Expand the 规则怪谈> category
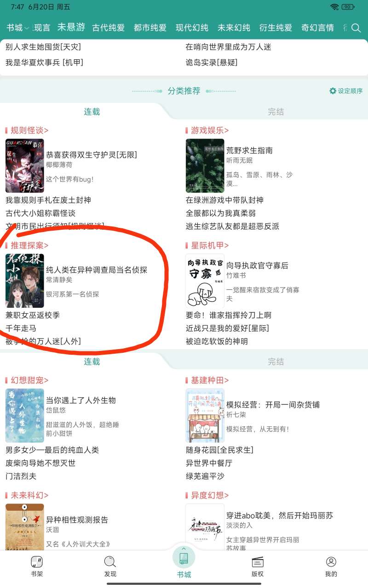 coord(27,130)
